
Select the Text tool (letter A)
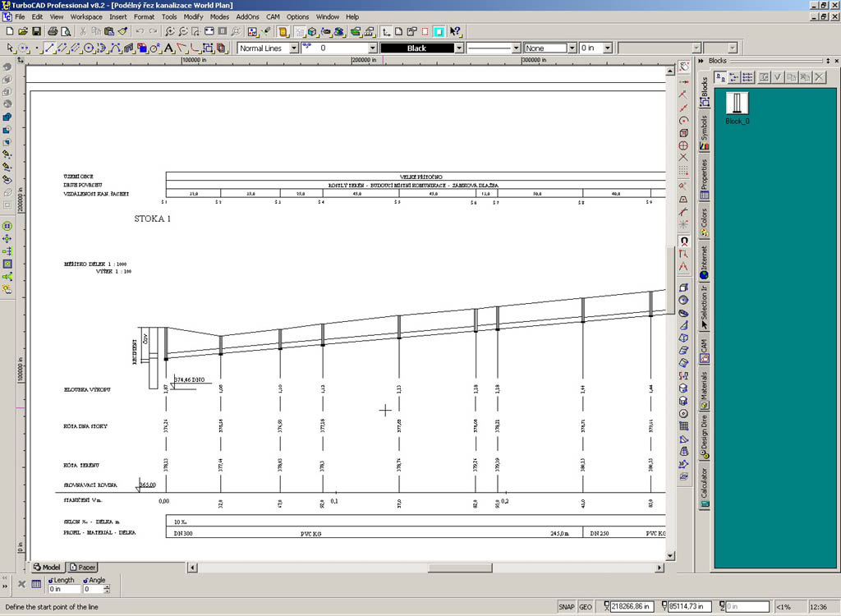tap(168, 48)
